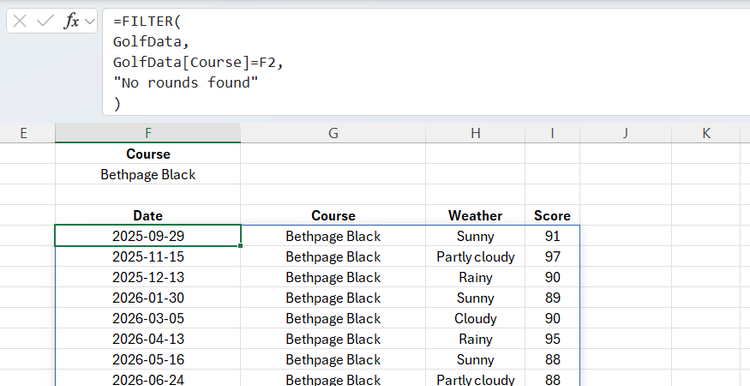Click the Bethpage Black criteria cell in column F

click(148, 174)
